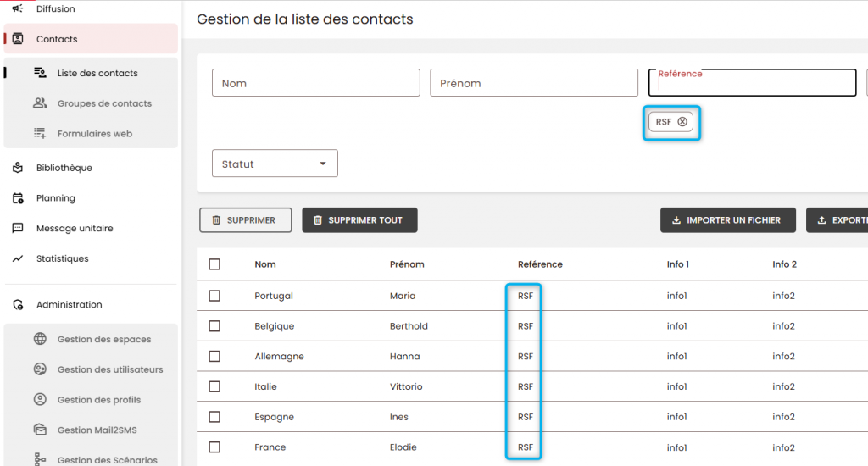
Task: Focus the Nom filter field
Action: [316, 82]
